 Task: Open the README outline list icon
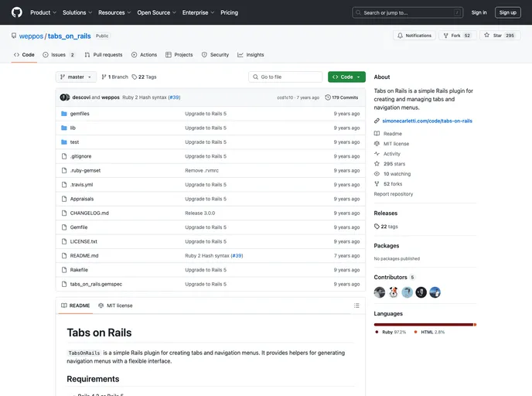tap(356, 306)
